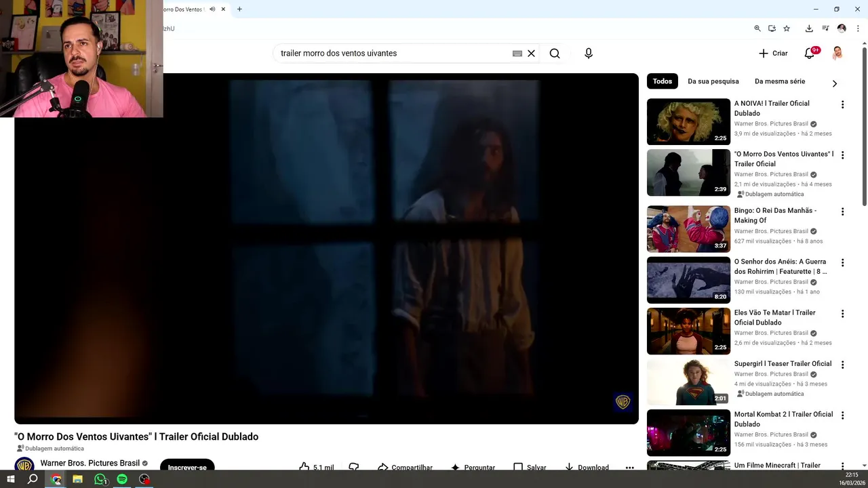Image resolution: width=868 pixels, height=488 pixels.
Task: Start voice search with the microphone icon
Action: pyautogui.click(x=589, y=54)
